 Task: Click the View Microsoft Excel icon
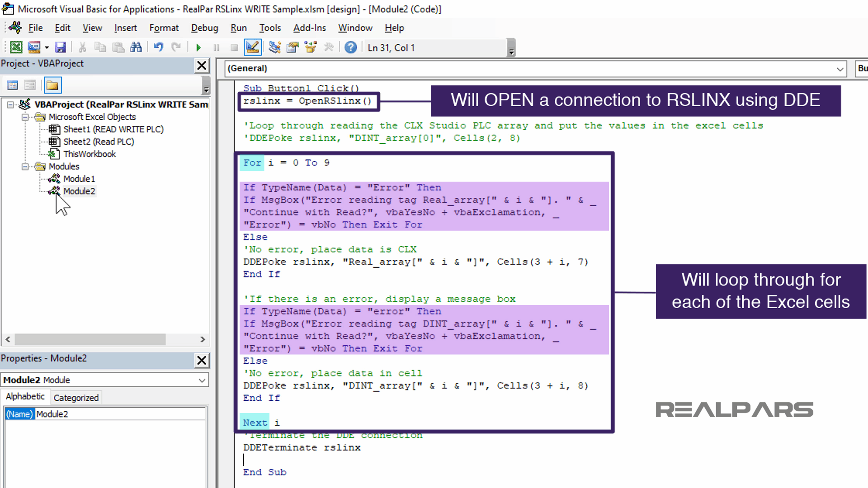[16, 47]
